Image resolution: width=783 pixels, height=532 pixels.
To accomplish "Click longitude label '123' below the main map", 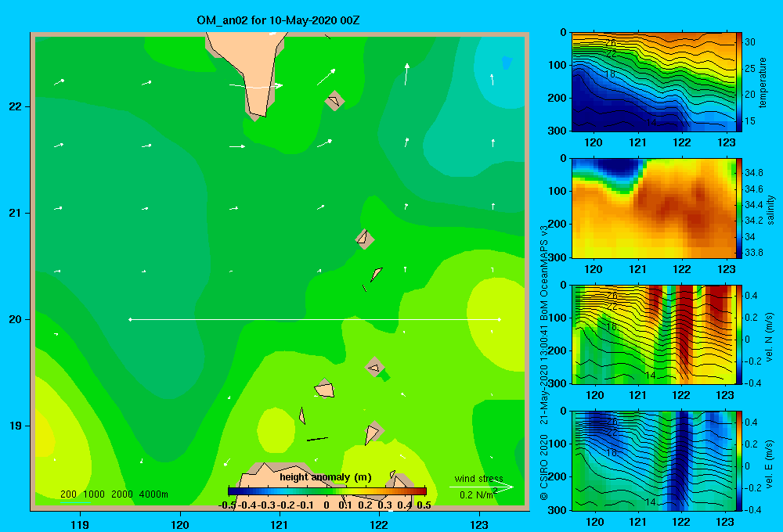I will (x=479, y=524).
